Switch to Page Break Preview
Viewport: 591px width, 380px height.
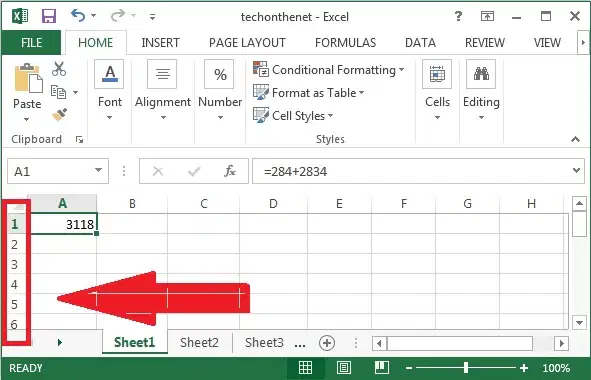coord(382,367)
